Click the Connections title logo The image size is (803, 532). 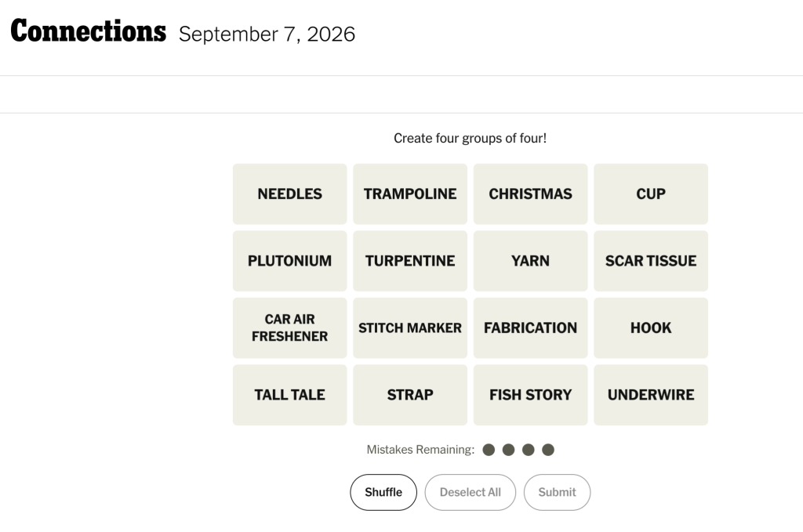pos(88,31)
